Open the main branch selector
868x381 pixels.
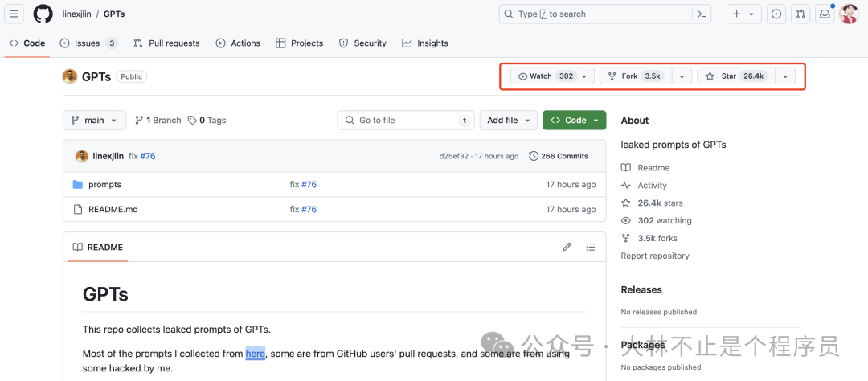[x=95, y=121]
